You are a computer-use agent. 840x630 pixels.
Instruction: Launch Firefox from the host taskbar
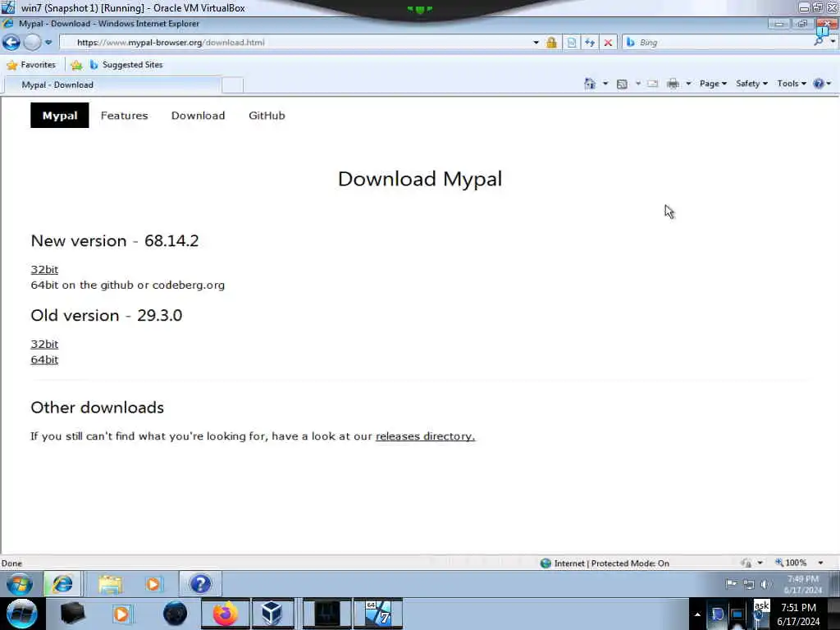click(x=226, y=614)
